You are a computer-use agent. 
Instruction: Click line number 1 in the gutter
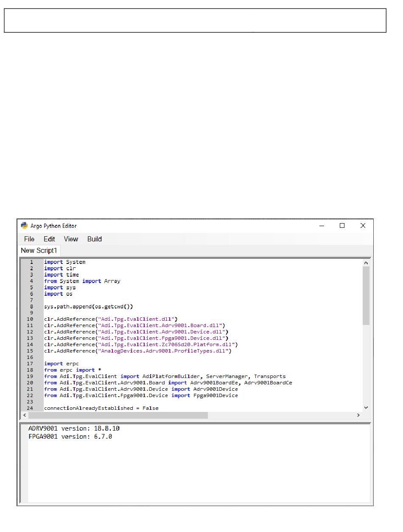(x=31, y=262)
